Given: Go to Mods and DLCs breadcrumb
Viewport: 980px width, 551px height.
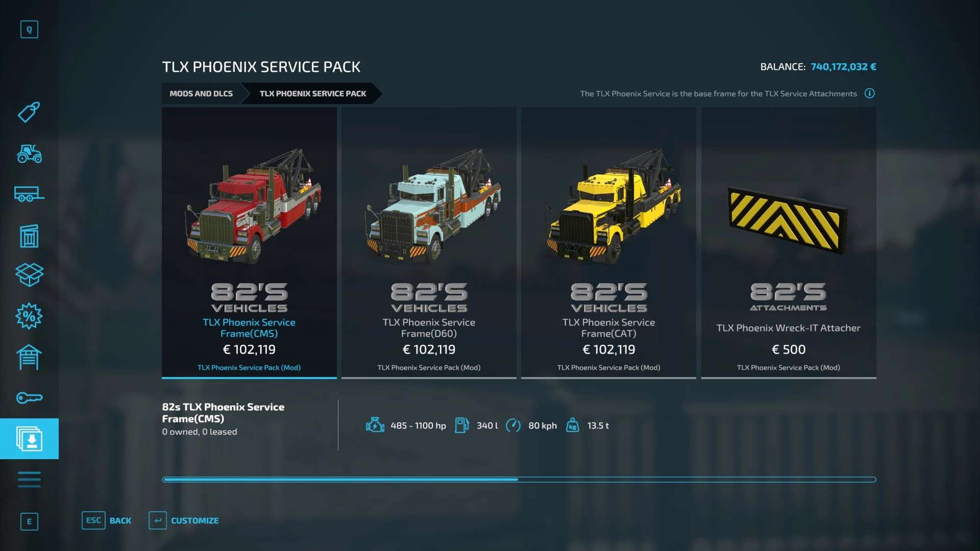Looking at the screenshot, I should click(201, 93).
